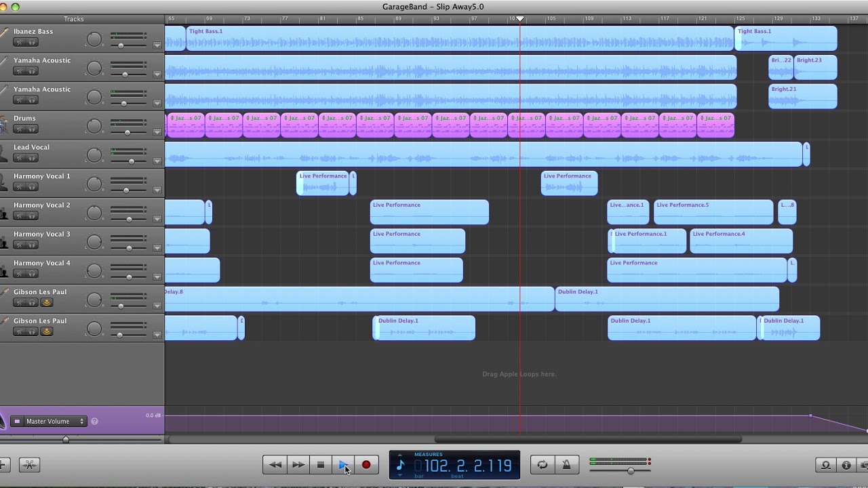
Task: Toggle the Master Volume automation enable square
Action: pos(18,422)
